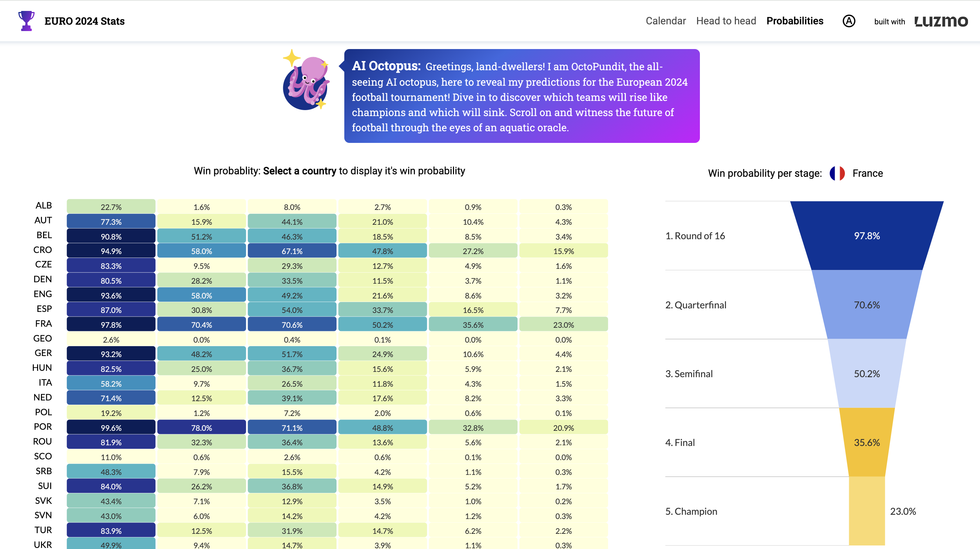This screenshot has height=549, width=980.
Task: Click the purple trophy logo icon
Action: [26, 21]
